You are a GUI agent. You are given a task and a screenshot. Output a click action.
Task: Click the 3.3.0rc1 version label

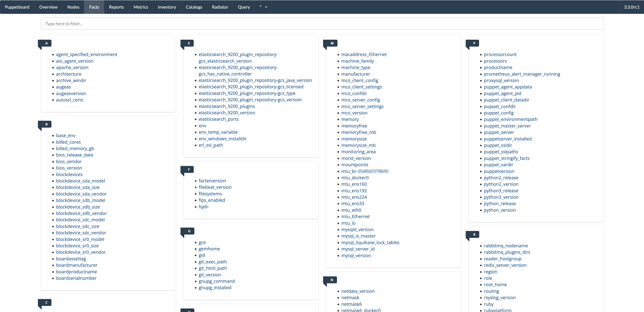click(631, 7)
